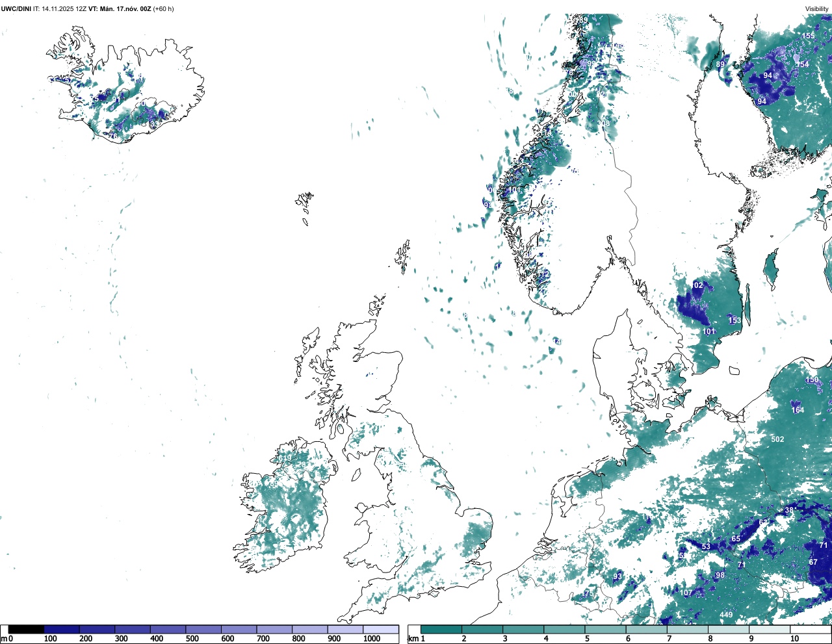This screenshot has height=644, width=832.
Task: Click the 5–6 km legend swatch
Action: click(605, 629)
